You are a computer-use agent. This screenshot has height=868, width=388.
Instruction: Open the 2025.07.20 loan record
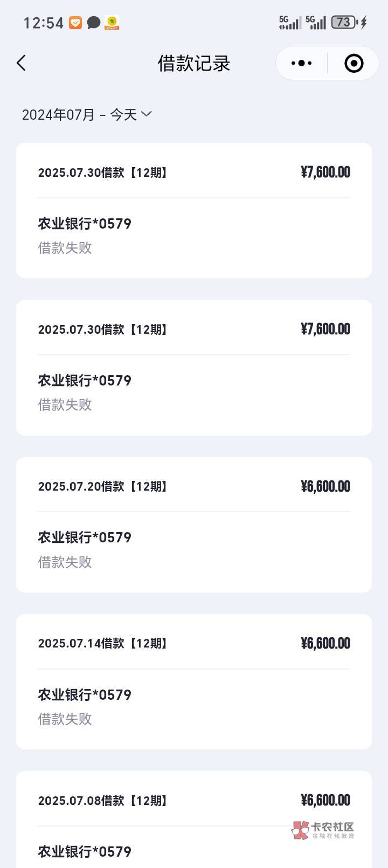[x=194, y=525]
